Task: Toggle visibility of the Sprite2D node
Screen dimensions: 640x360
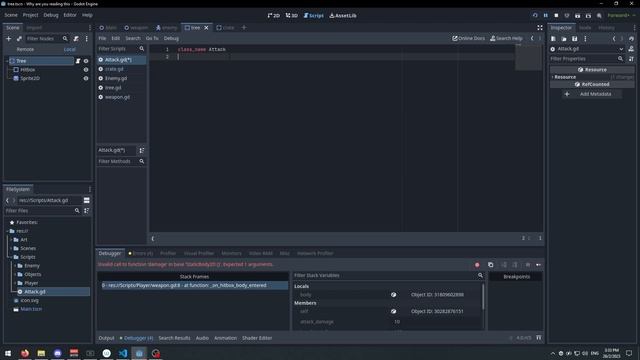Action: point(86,78)
